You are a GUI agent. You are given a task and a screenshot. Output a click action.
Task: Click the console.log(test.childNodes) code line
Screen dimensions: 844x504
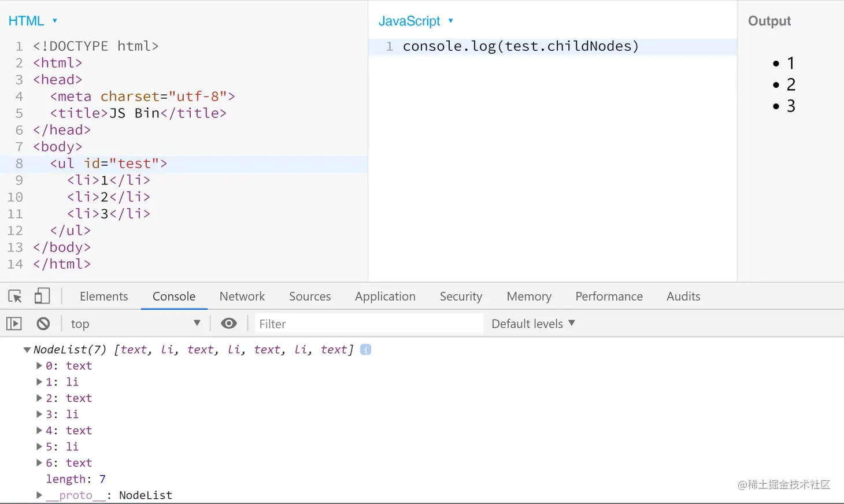coord(520,46)
